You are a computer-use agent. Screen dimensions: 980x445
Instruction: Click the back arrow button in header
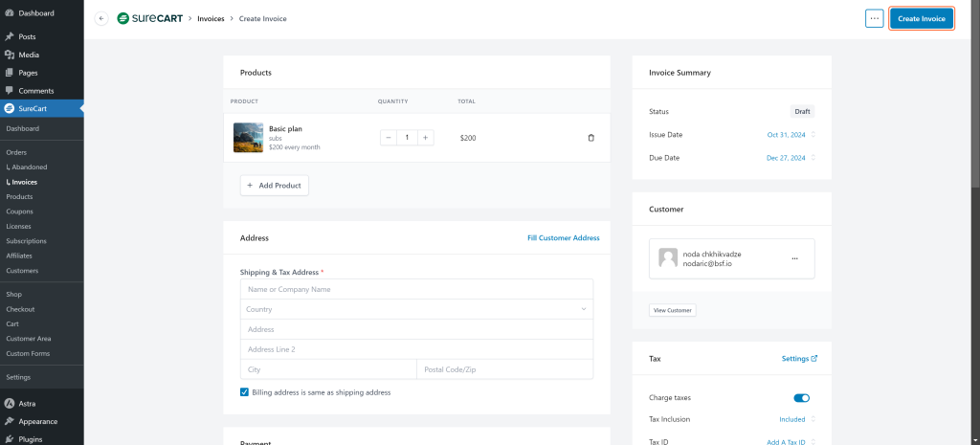pos(101,18)
